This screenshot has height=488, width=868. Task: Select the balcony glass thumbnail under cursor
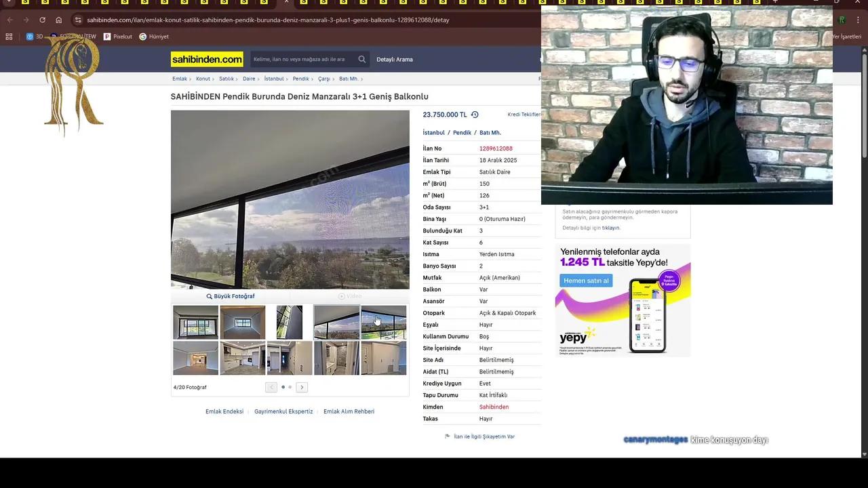384,322
